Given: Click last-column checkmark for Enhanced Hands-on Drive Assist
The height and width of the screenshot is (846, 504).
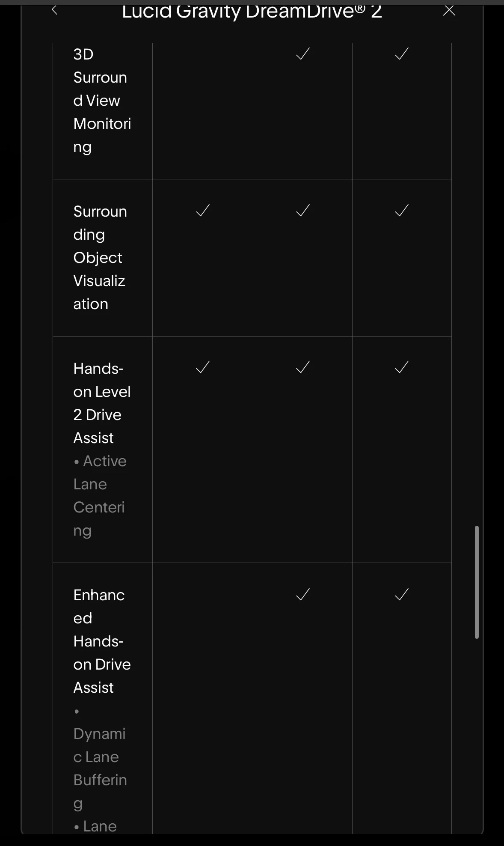Looking at the screenshot, I should (x=402, y=594).
